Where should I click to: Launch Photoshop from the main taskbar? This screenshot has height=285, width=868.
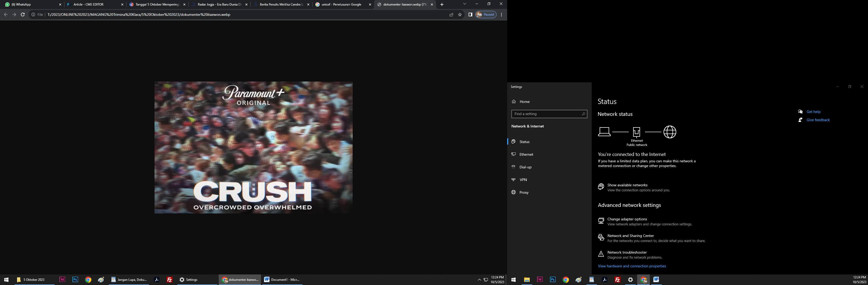tap(75, 280)
